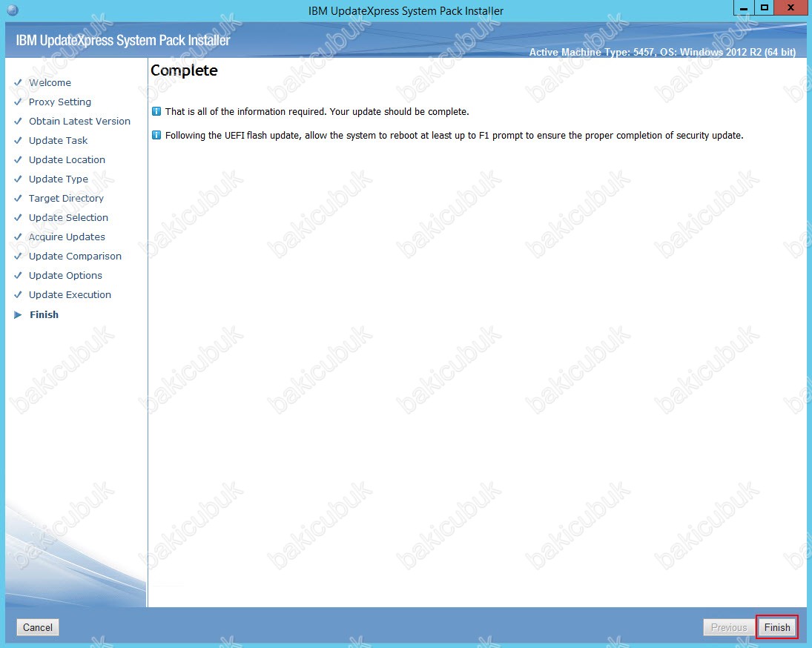This screenshot has height=648, width=812.
Task: Click the IBM UpdateXpress System Pack Installer banner title
Action: tap(123, 40)
